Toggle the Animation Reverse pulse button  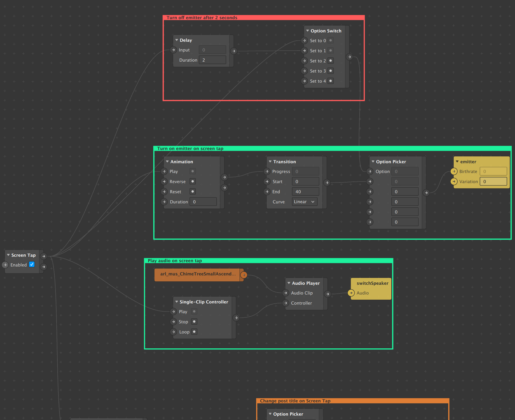[x=193, y=181]
